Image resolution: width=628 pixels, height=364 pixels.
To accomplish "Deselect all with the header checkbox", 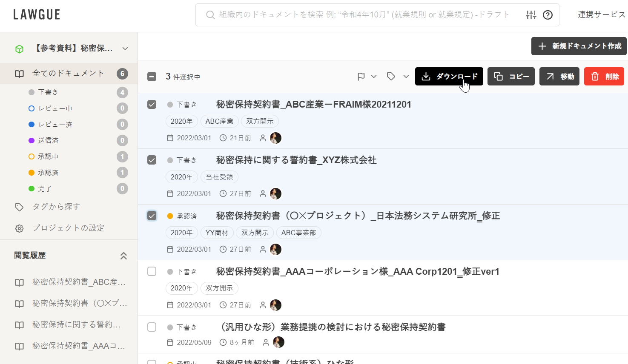I will [152, 77].
